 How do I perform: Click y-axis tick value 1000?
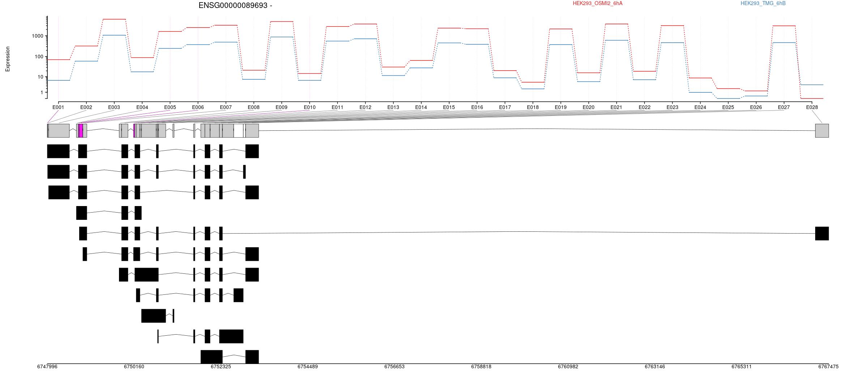[x=37, y=36]
